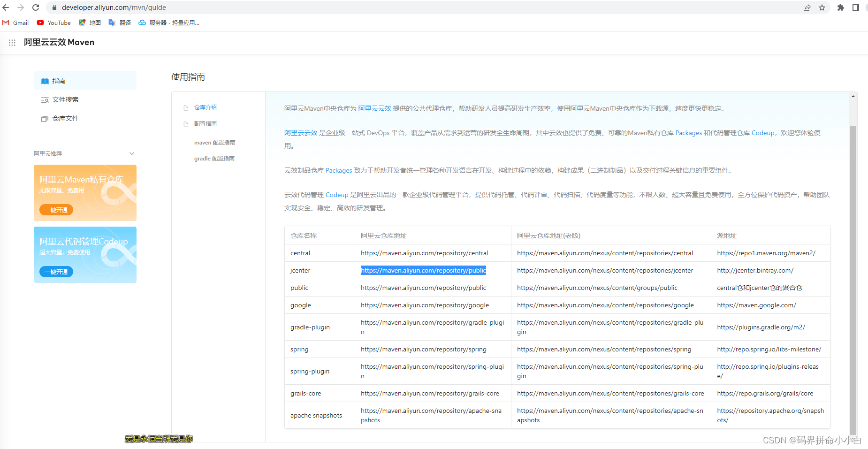Screen dimensions: 868x449
Task: Toggle the browser side panel icon
Action: 856,8
